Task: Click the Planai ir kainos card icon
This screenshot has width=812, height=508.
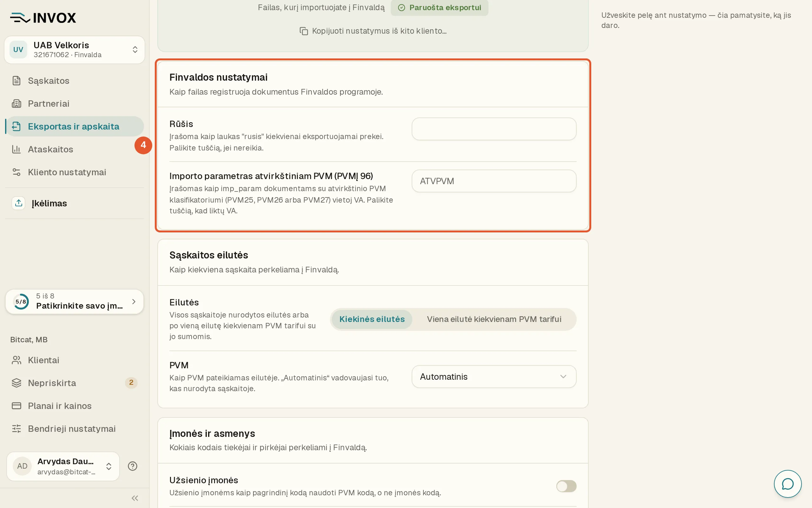Action: click(16, 406)
